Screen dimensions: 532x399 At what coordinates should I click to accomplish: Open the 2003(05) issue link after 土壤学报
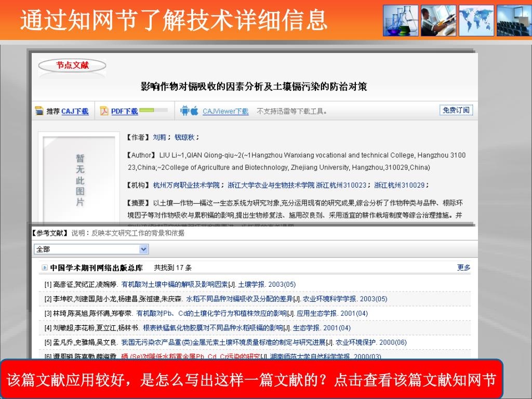(x=282, y=284)
